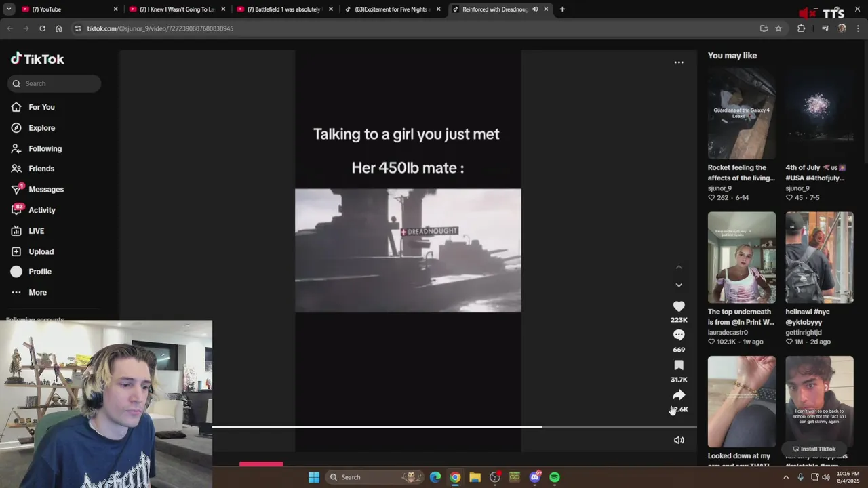Open the lauradecastr0 video thumbnail

741,258
